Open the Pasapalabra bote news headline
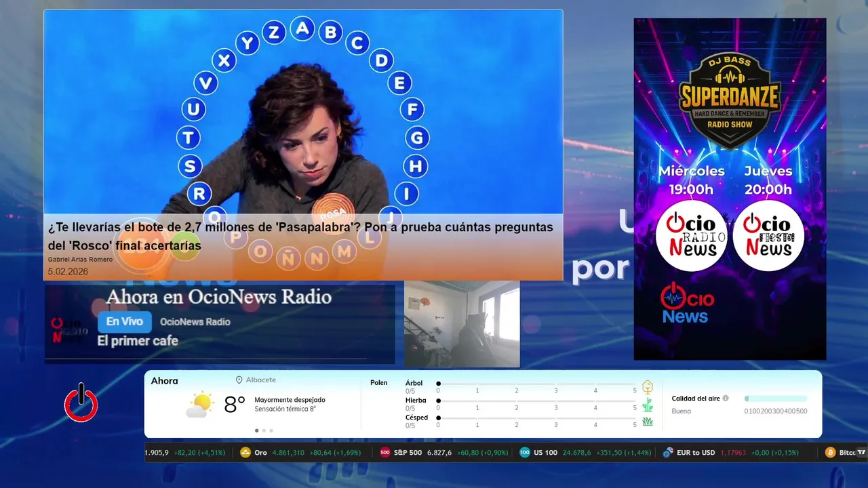The width and height of the screenshot is (868, 488). coord(300,237)
